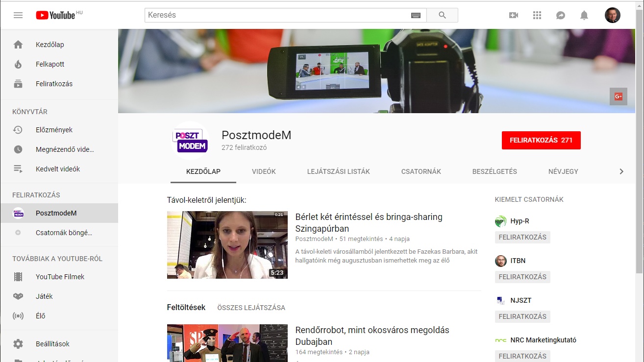The width and height of the screenshot is (644, 362).
Task: Open the ITBN channel name
Action: click(518, 261)
